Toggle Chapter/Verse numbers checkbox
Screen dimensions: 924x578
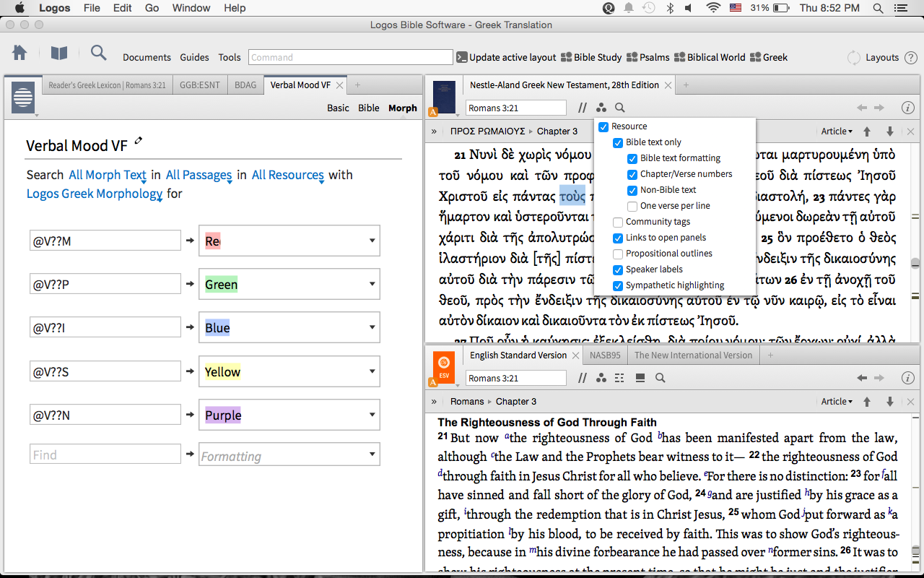click(632, 174)
